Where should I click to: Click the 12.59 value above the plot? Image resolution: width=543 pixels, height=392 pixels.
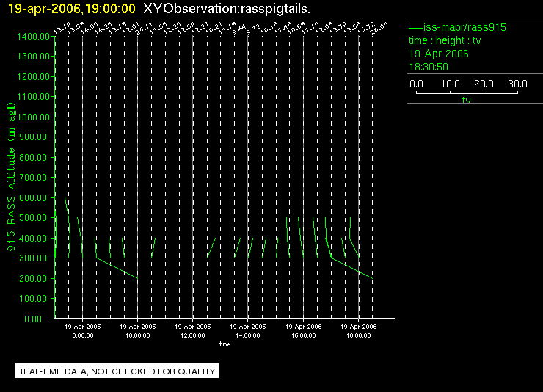tap(186, 29)
